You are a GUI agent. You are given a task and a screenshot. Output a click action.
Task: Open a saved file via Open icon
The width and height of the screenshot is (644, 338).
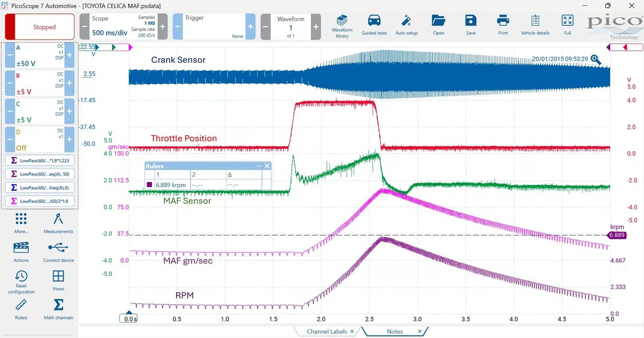438,25
